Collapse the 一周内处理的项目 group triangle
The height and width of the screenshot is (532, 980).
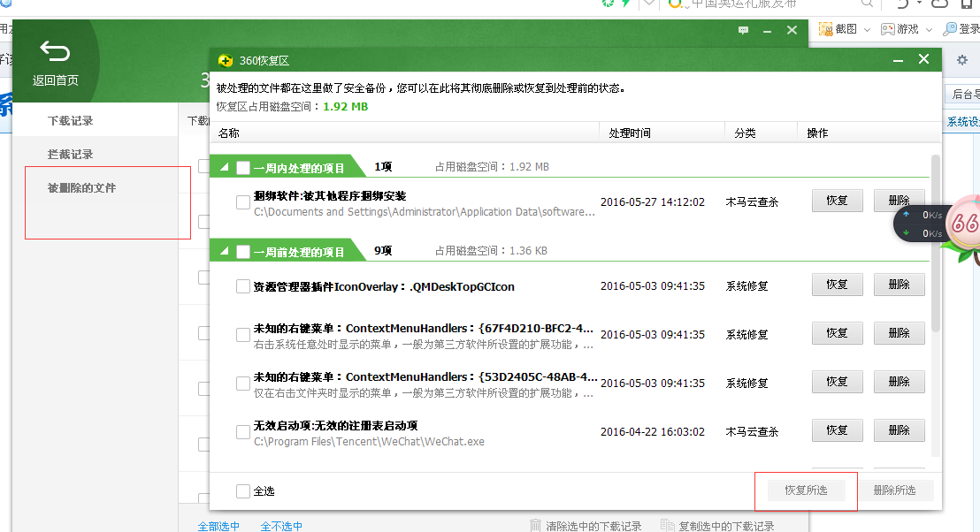tap(224, 167)
